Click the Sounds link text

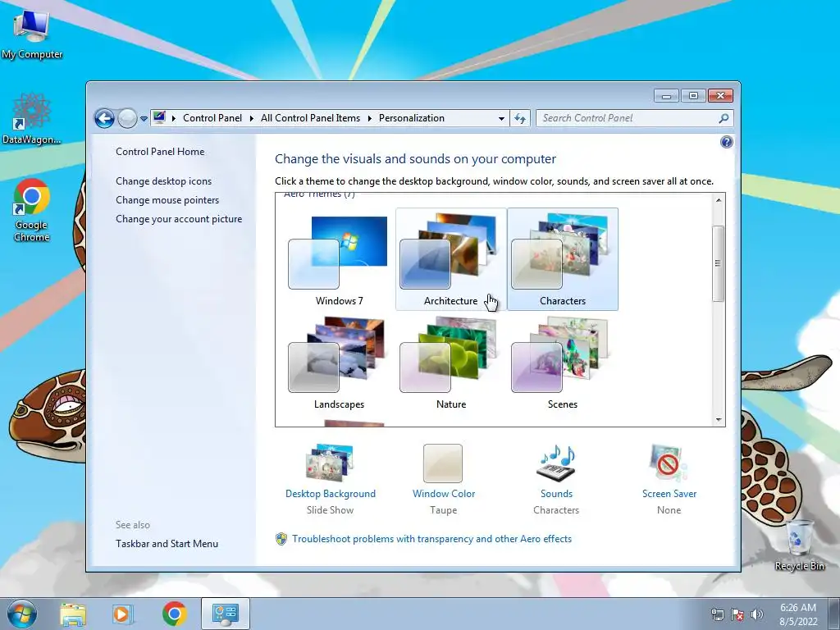tap(556, 494)
